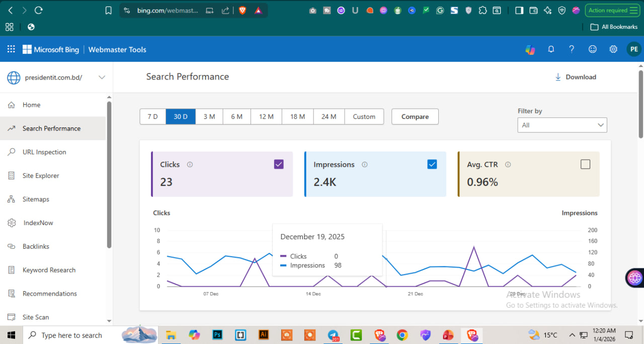
Task: Switch to 3 M time range
Action: (209, 116)
